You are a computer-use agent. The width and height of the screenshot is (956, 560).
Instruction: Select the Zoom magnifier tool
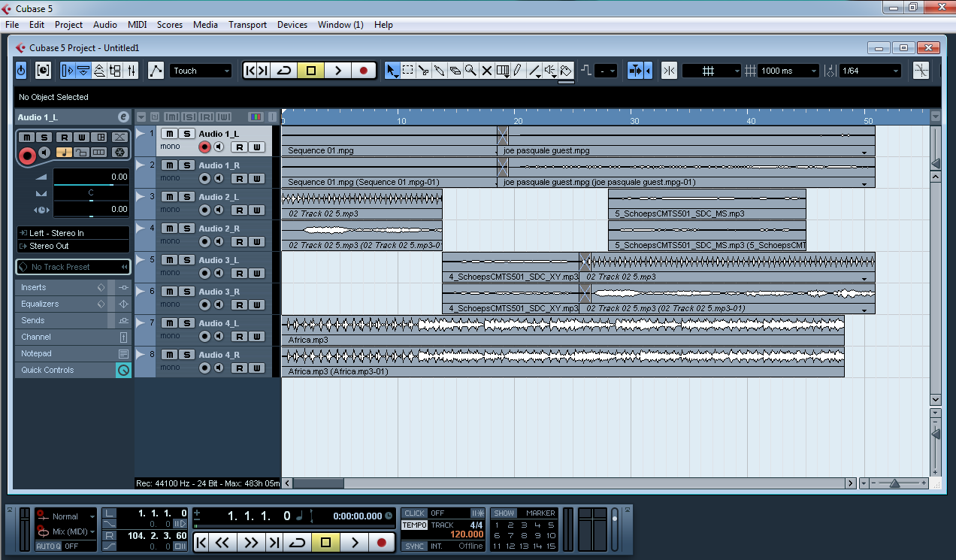(x=470, y=71)
